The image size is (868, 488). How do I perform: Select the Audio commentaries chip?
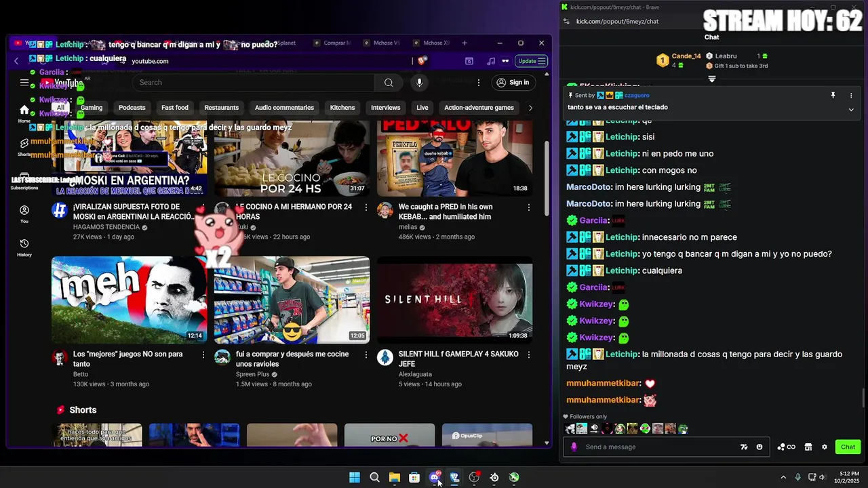coord(284,108)
